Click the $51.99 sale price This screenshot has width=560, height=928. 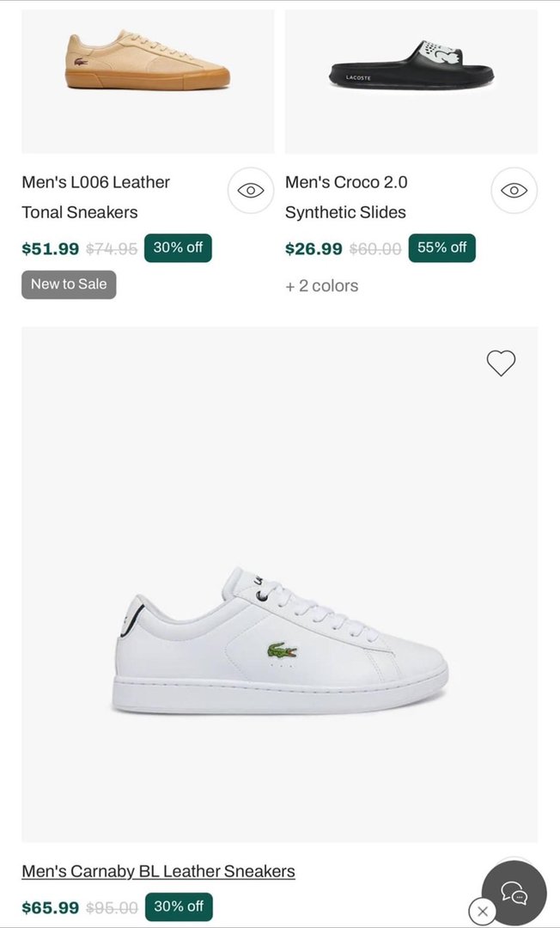pyautogui.click(x=51, y=249)
